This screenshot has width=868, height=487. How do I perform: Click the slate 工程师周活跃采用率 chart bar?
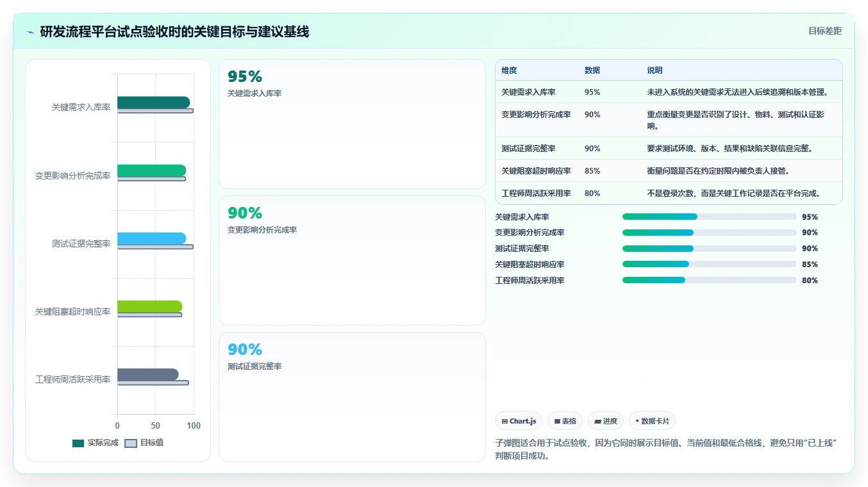(x=147, y=374)
